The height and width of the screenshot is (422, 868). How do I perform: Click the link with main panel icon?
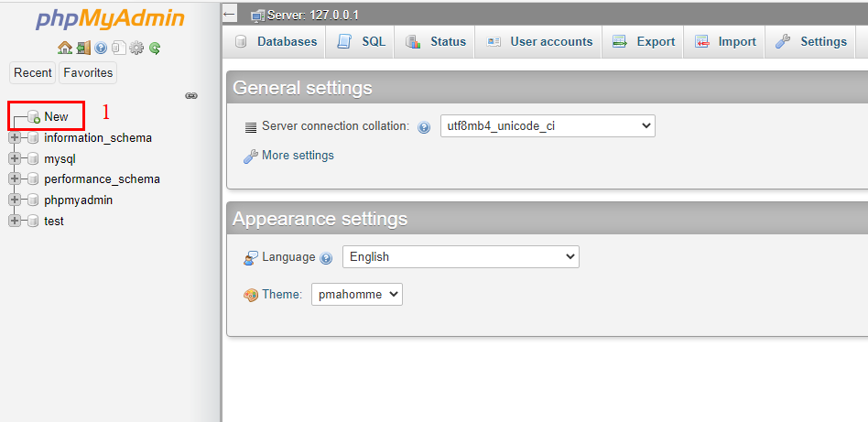coord(191,95)
